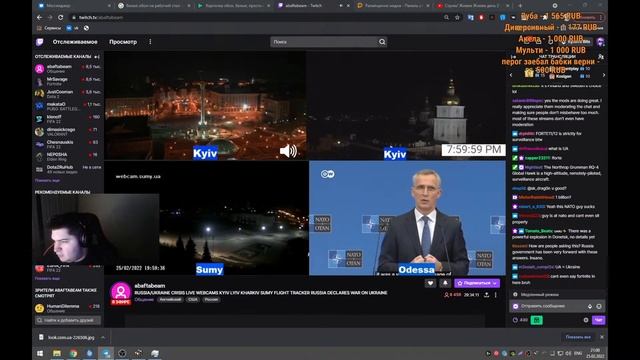Viewport: 640px width, 360px height.
Task: Open JustCooman in followed channels
Action: pyautogui.click(x=68, y=94)
